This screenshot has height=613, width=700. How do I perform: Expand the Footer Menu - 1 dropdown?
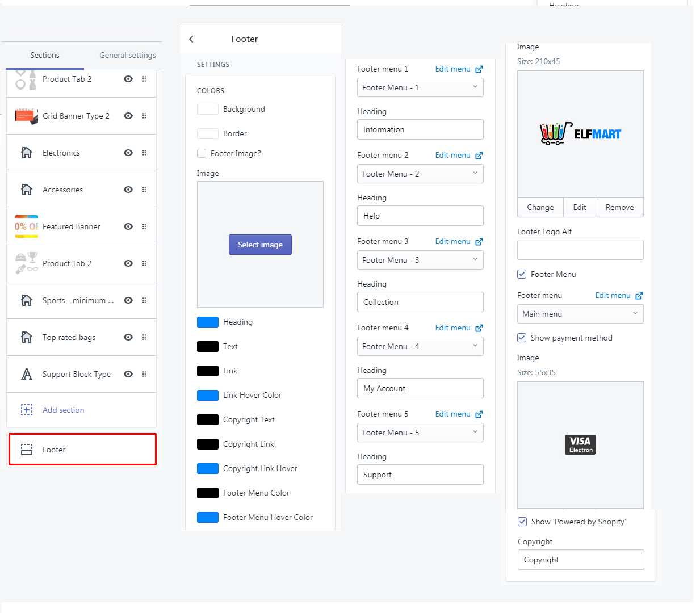click(420, 87)
